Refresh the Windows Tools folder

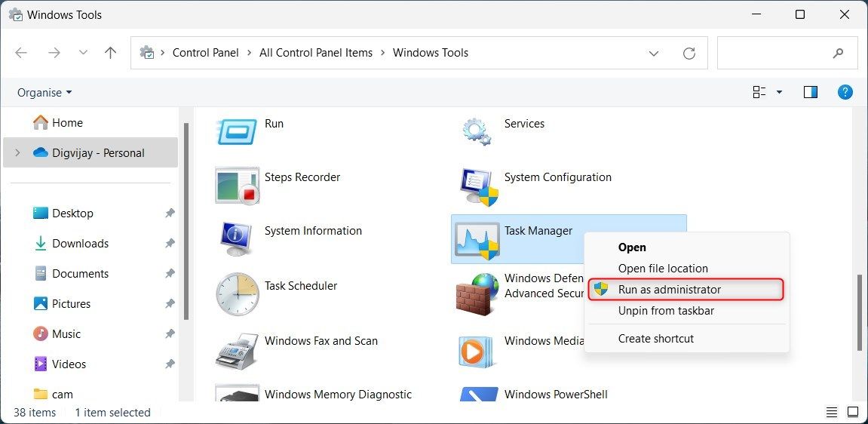[689, 53]
